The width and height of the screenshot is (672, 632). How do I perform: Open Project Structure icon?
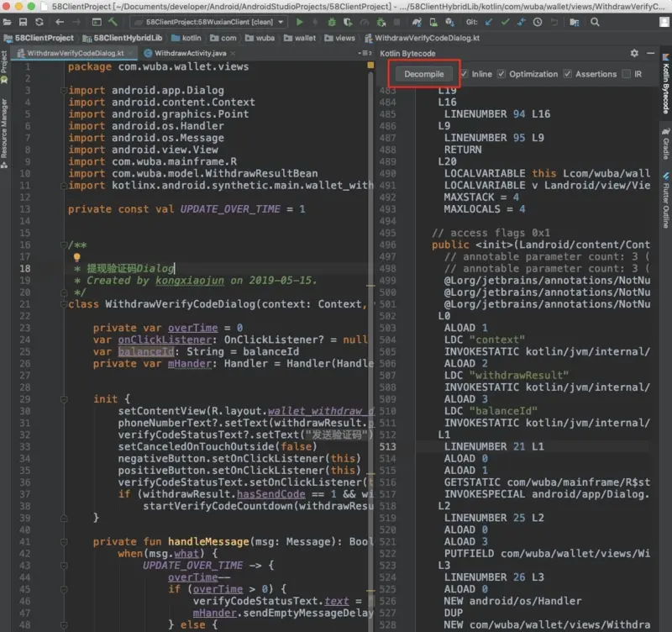(575, 22)
